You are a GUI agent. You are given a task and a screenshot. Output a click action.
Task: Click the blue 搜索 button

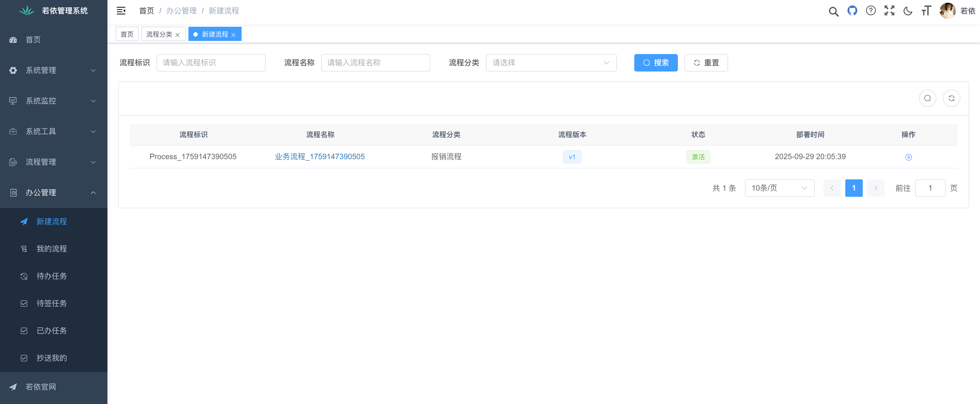656,63
